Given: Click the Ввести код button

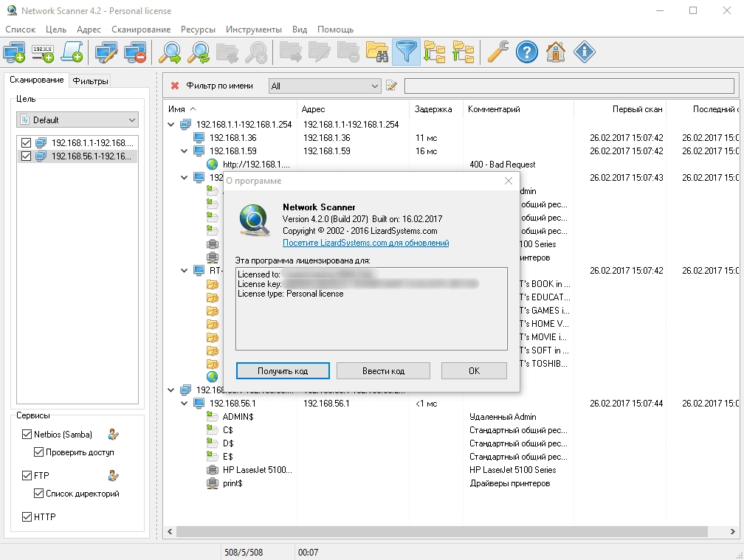Looking at the screenshot, I should coord(383,371).
